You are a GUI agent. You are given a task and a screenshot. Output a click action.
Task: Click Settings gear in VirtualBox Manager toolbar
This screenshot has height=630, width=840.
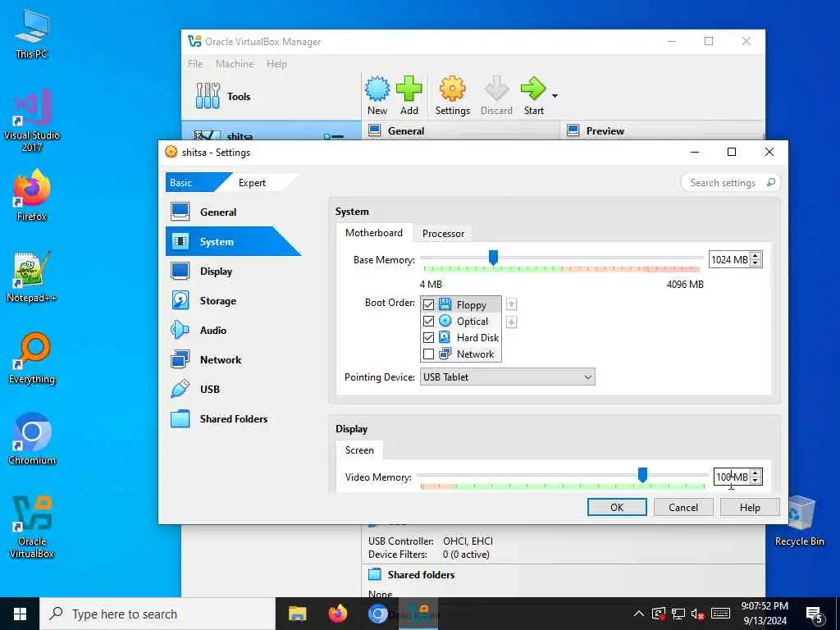452,95
